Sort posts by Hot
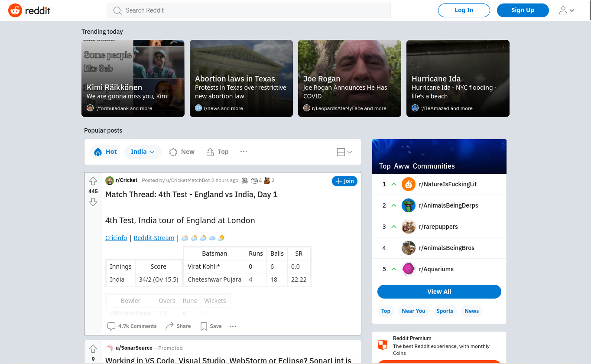 (105, 152)
